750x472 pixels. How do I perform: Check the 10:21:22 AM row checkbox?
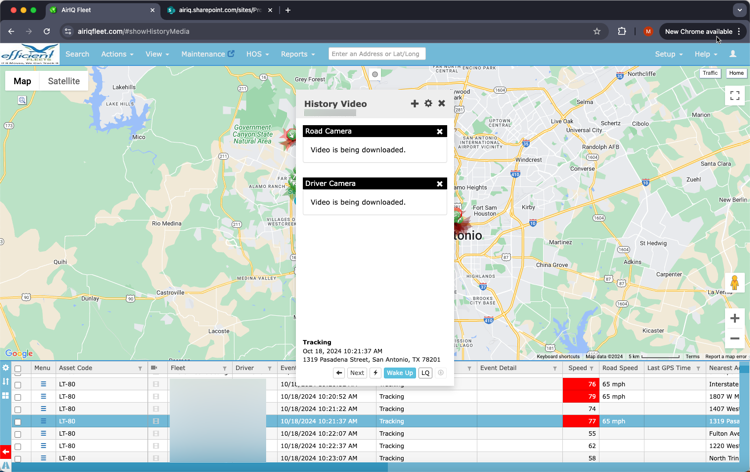coord(18,409)
